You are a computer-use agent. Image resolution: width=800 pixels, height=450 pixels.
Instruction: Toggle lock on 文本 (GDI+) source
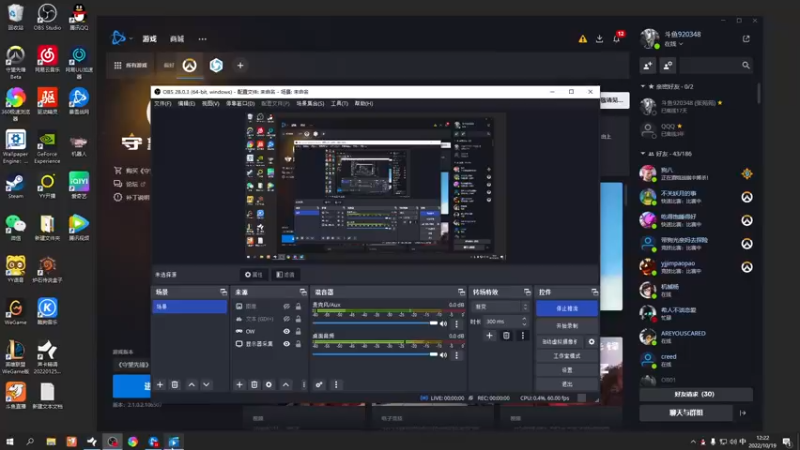(298, 319)
